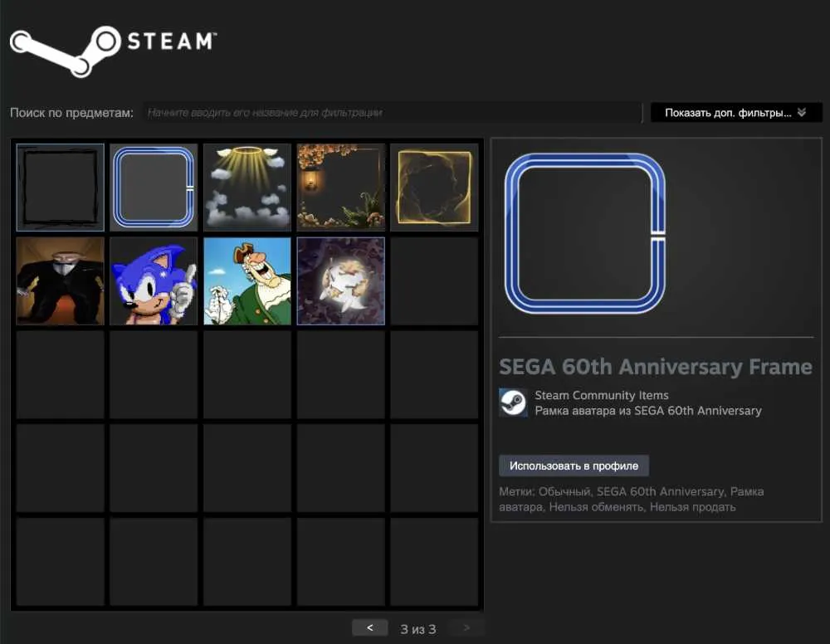Select the blue SEGA 60th Anniversary frame thumbnail
830x644 pixels.
point(154,188)
